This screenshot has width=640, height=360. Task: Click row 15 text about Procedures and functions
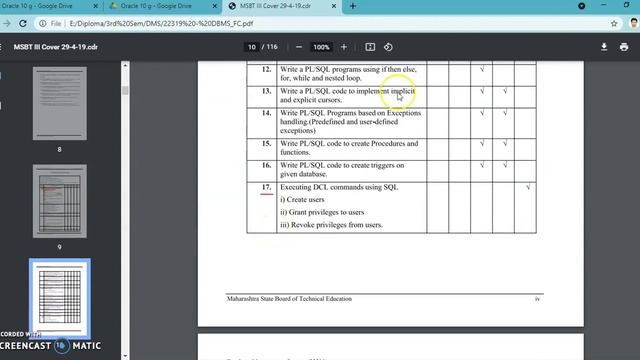(x=349, y=148)
